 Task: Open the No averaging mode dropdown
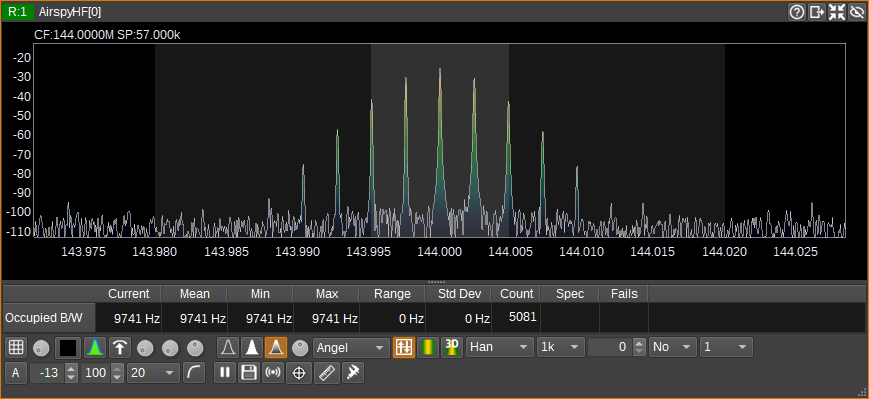click(673, 347)
